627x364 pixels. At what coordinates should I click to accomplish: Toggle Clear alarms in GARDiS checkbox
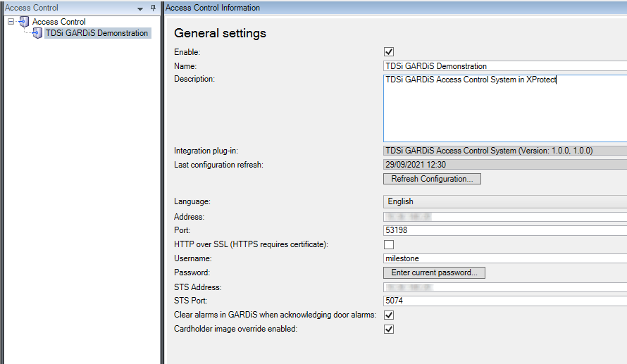pyautogui.click(x=389, y=315)
